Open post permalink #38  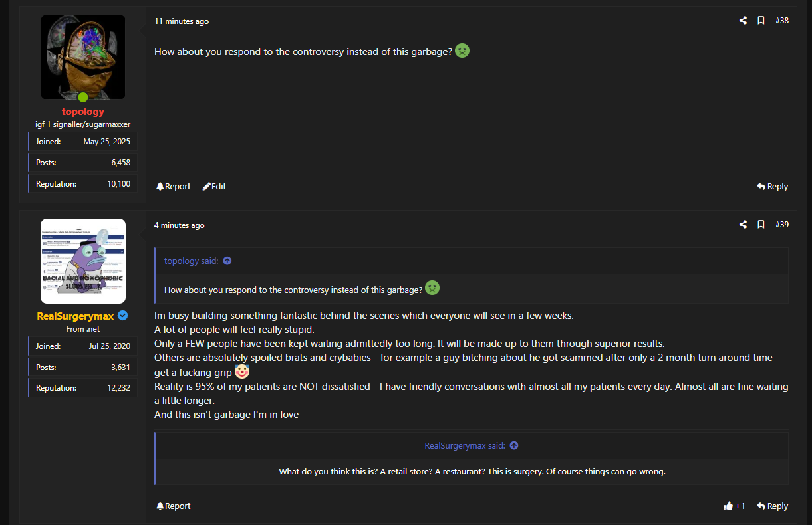782,21
